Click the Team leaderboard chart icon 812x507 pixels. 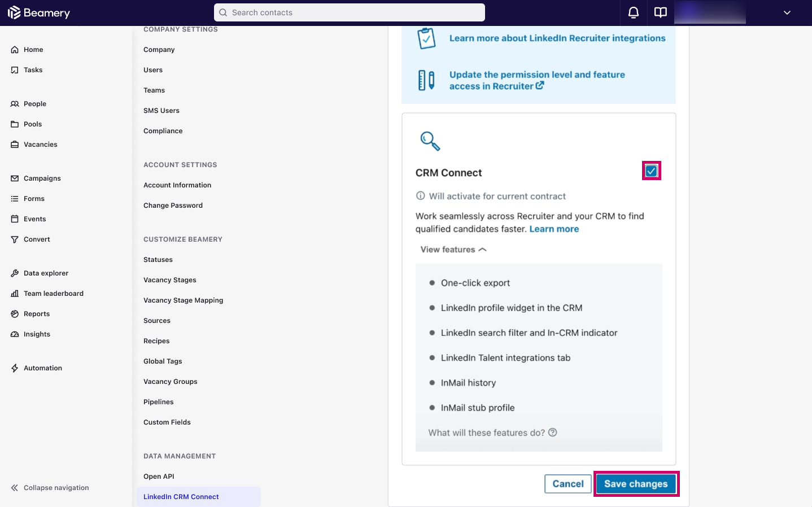15,294
